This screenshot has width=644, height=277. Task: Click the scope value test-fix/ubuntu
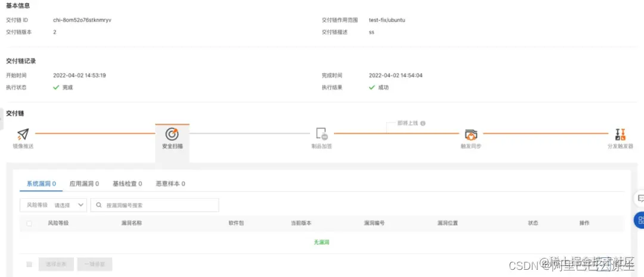tap(388, 20)
